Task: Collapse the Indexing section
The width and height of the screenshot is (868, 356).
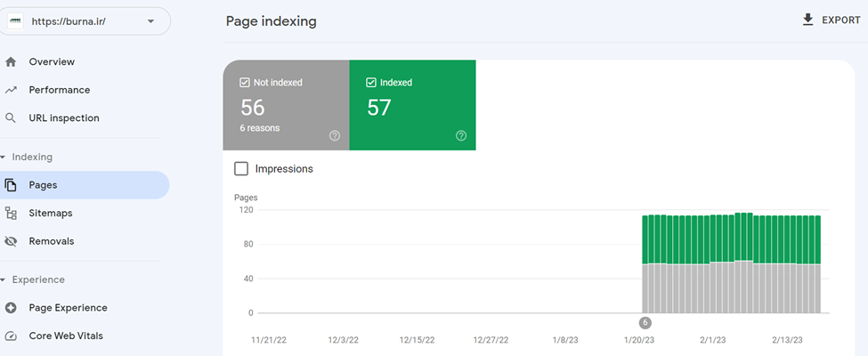Action: (4, 158)
